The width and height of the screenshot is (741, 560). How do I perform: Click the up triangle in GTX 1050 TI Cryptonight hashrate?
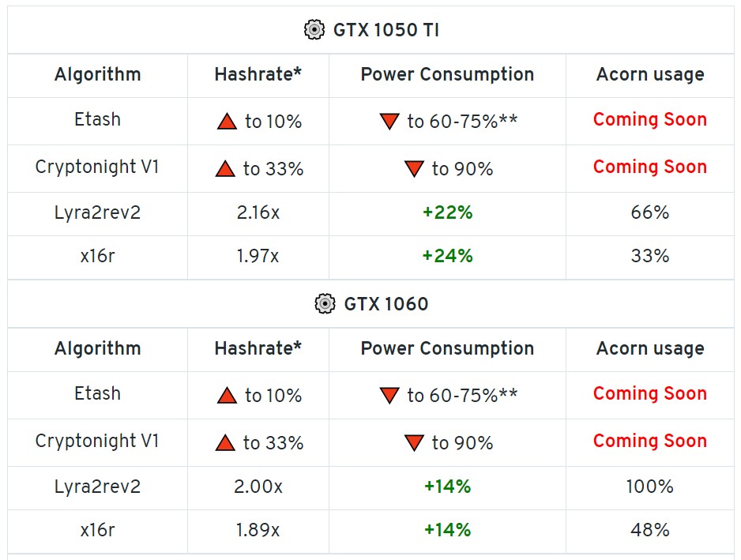pos(225,169)
